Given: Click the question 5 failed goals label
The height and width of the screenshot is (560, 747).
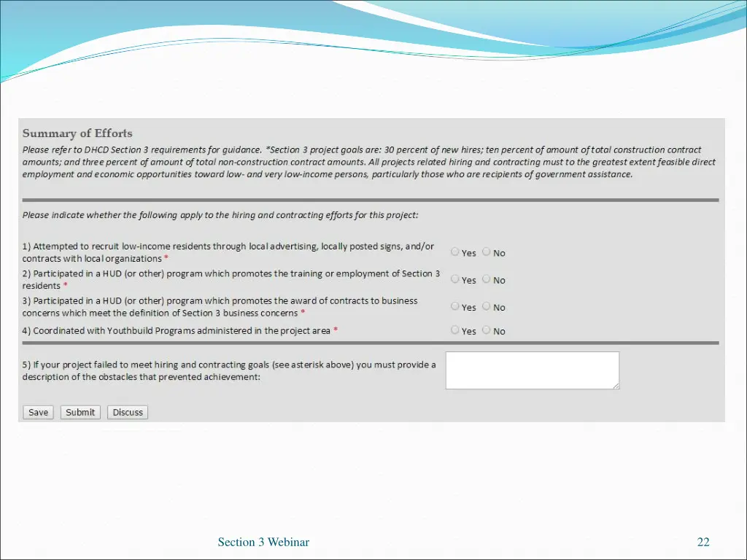Looking at the screenshot, I should (228, 370).
